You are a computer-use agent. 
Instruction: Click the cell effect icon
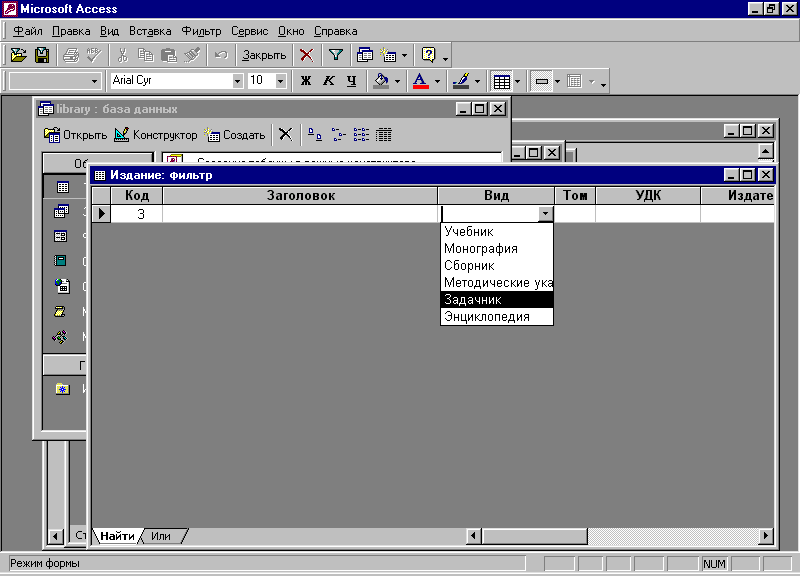pyautogui.click(x=541, y=81)
